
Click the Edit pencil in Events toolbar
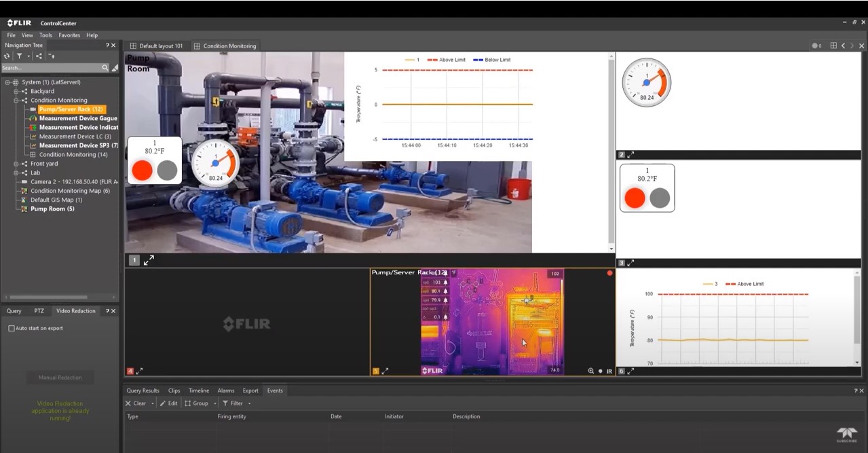point(168,403)
